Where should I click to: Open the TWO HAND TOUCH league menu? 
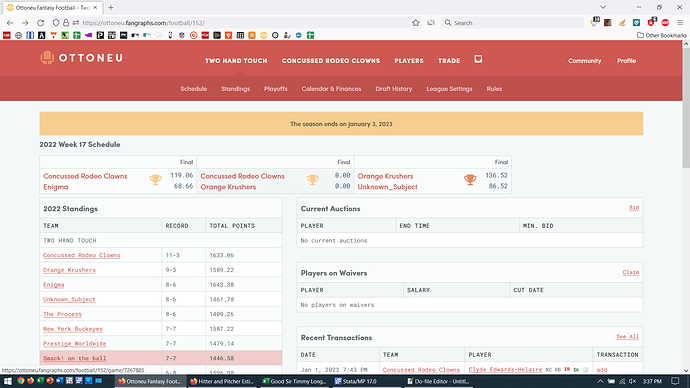coord(236,61)
